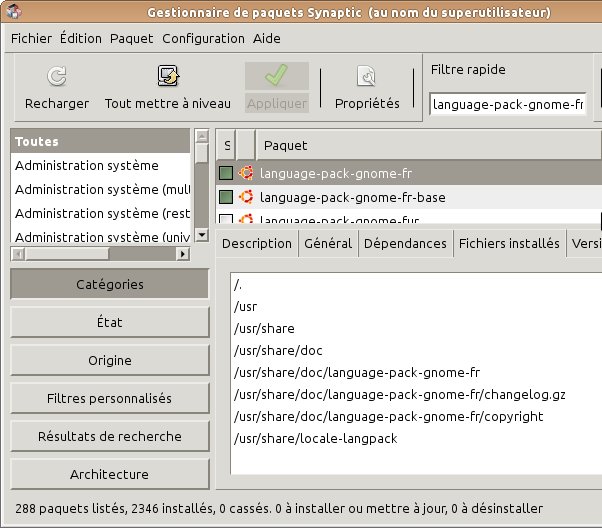Open the Propriétés toolbar icon
The width and height of the screenshot is (602, 528).
tap(367, 76)
